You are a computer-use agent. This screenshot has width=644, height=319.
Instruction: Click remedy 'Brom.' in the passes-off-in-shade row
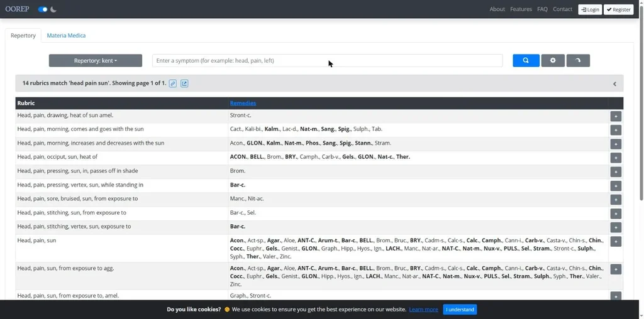[238, 171]
